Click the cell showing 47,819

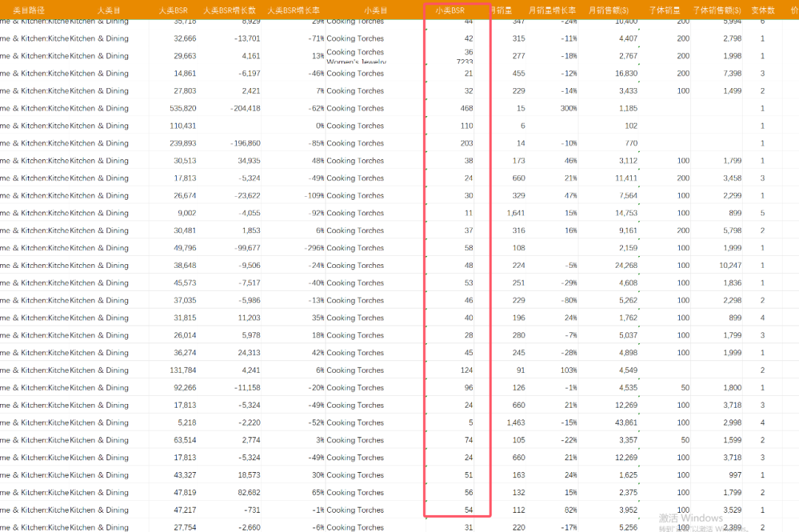(x=185, y=492)
